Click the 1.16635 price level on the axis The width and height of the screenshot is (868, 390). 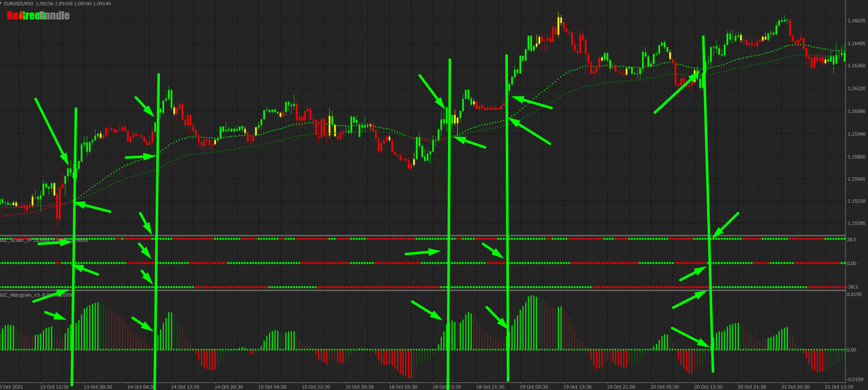point(856,21)
